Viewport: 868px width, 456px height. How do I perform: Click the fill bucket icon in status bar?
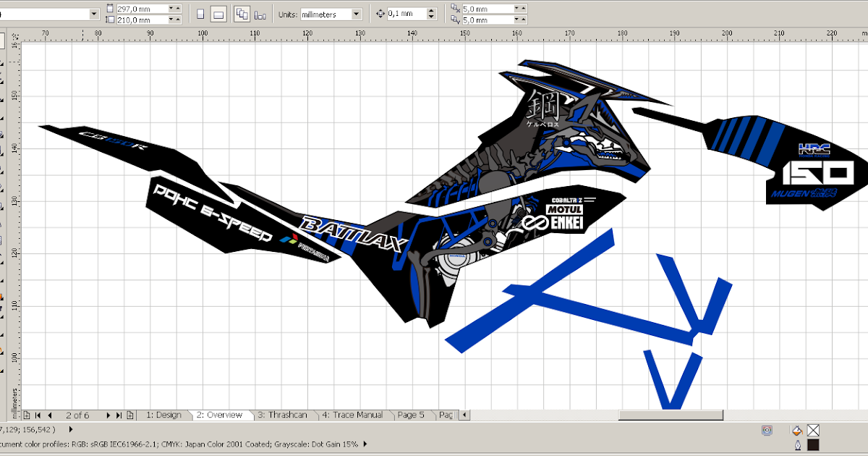pos(797,431)
